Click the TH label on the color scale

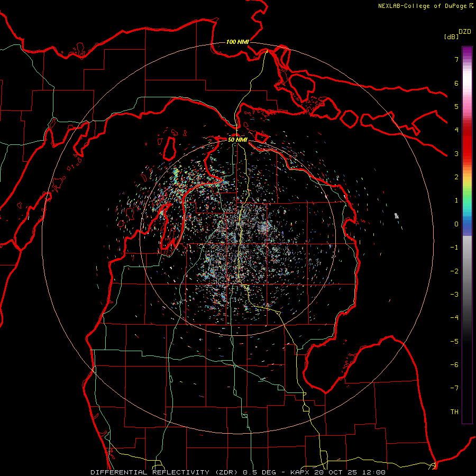454,412
